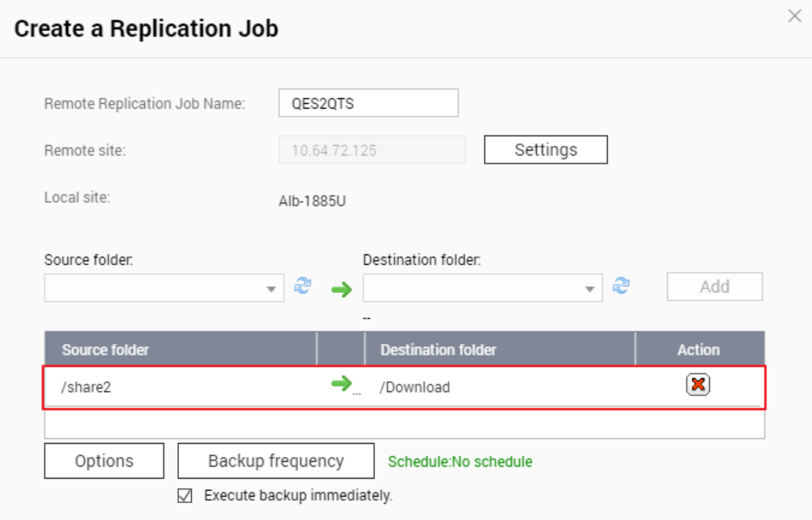Select the /share2 source folder entry
Screen dimensions: 812x520
[x=86, y=387]
